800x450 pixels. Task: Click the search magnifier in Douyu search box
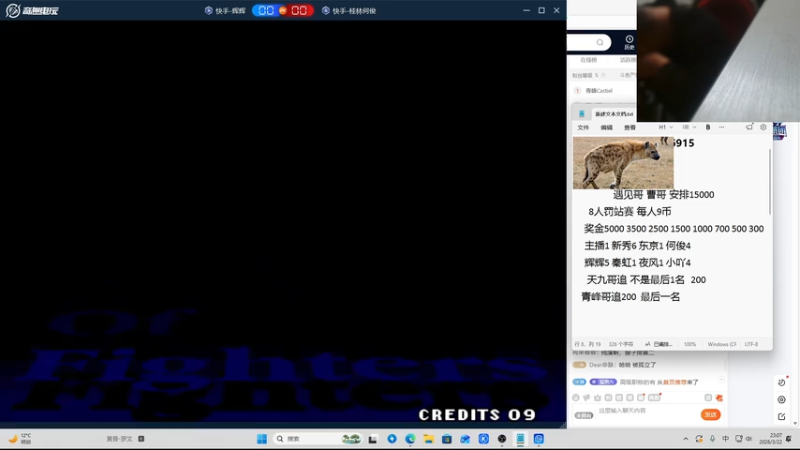[x=600, y=42]
